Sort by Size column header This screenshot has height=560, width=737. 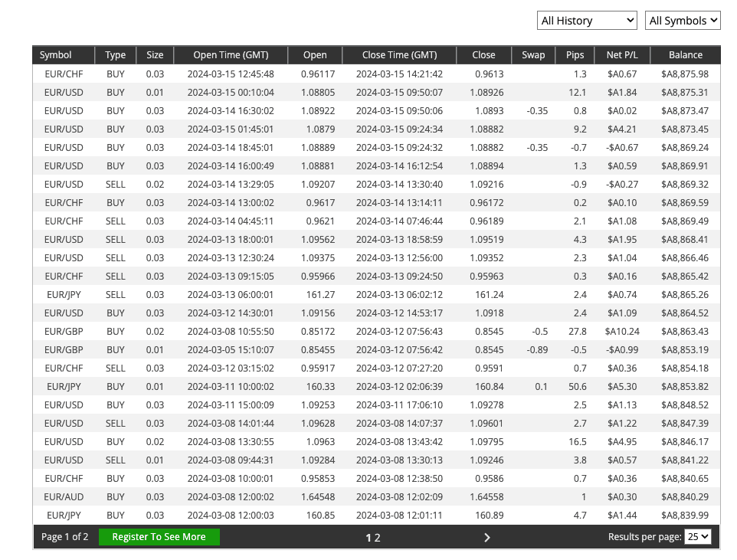(155, 55)
